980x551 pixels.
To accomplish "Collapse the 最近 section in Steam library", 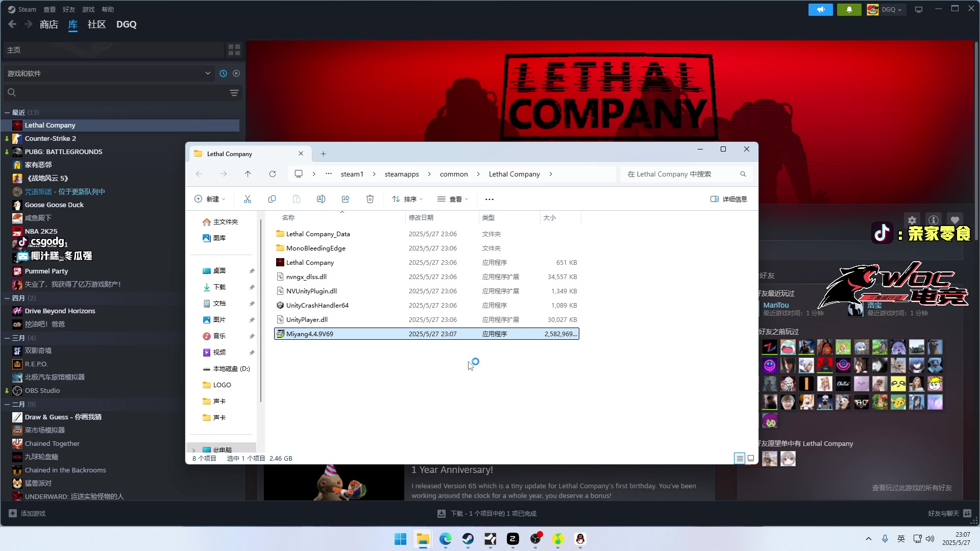I will tap(7, 112).
